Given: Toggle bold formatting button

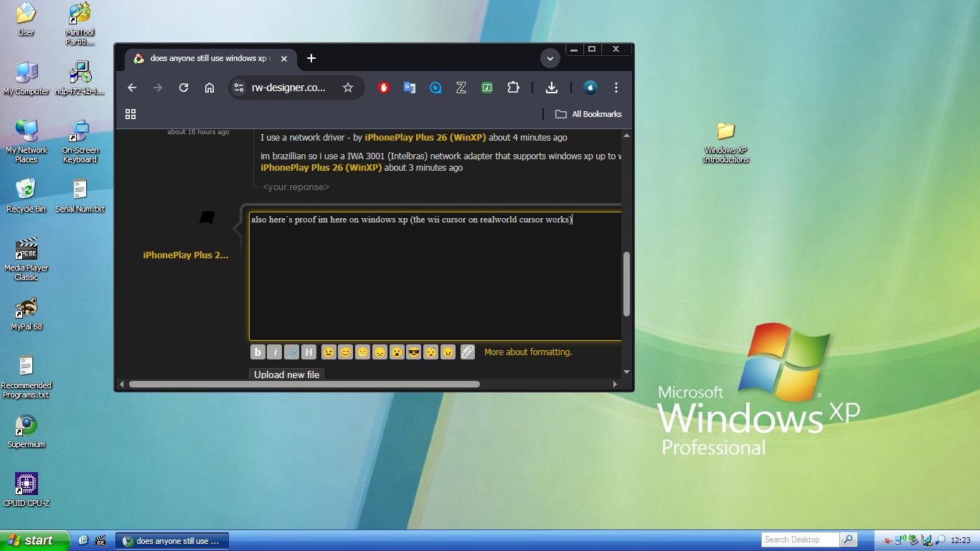Looking at the screenshot, I should pos(258,352).
